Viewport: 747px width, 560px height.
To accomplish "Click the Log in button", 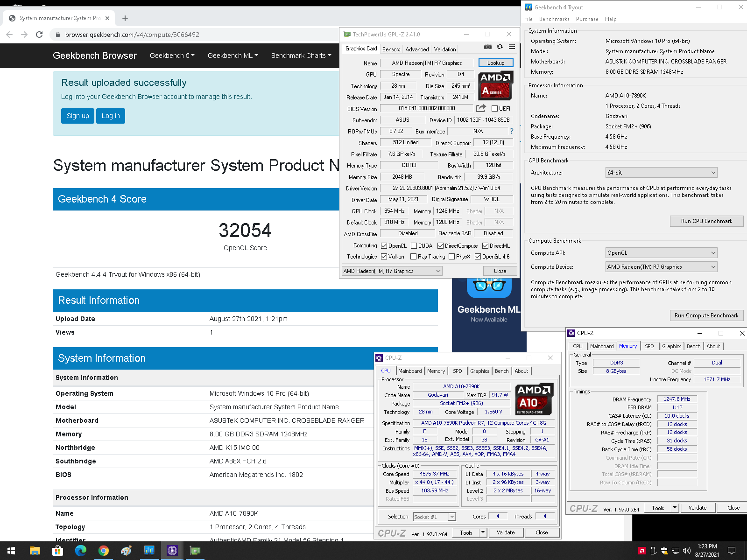I will [x=111, y=116].
